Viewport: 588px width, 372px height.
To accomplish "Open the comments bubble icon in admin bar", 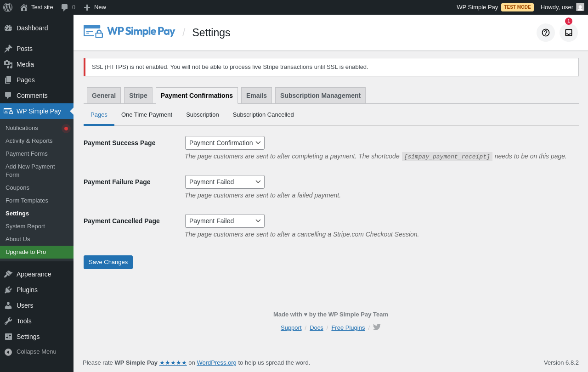I will point(65,7).
